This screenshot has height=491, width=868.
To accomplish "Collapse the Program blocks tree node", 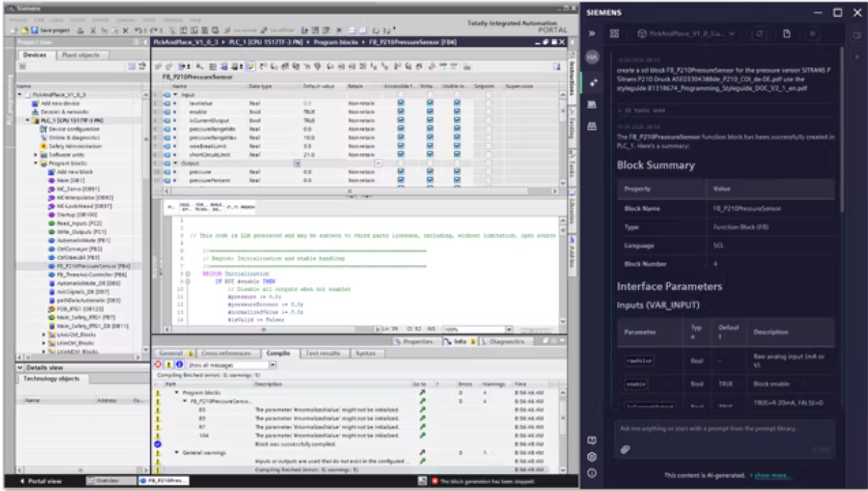I will click(35, 163).
